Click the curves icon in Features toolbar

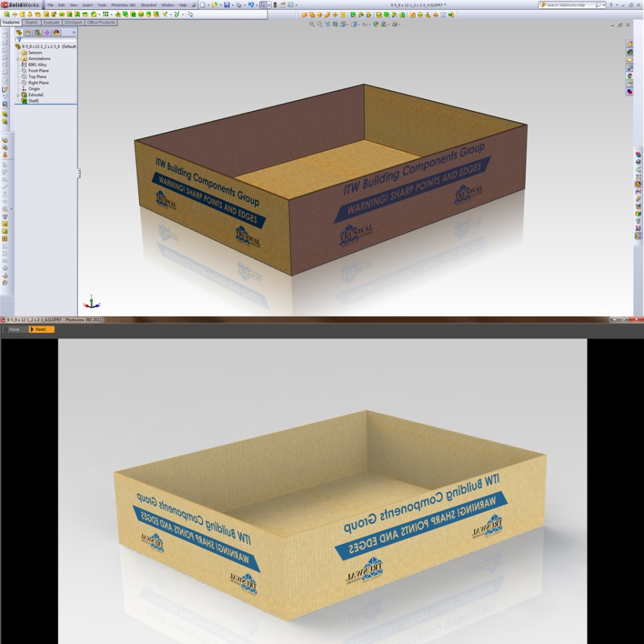176,14
